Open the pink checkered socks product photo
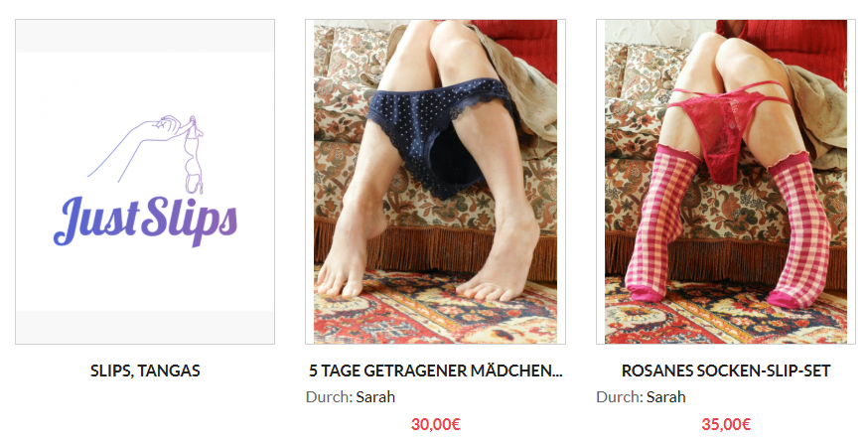 [x=726, y=182]
